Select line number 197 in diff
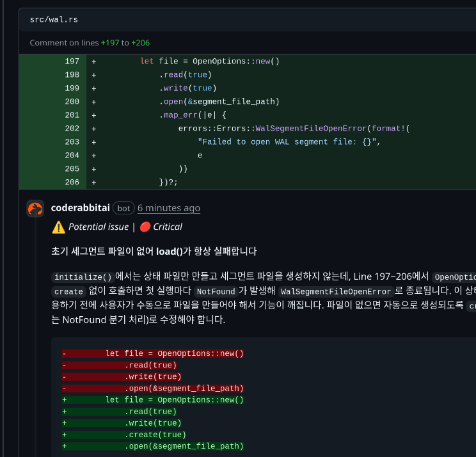The height and width of the screenshot is (457, 476). pos(72,61)
